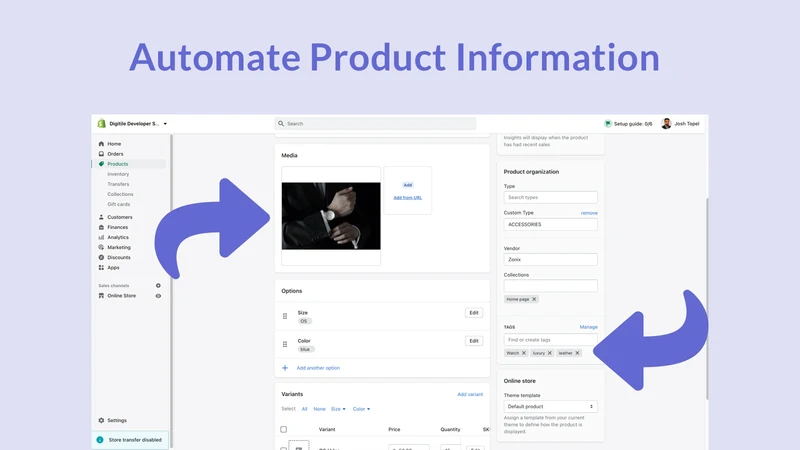The height and width of the screenshot is (450, 800).
Task: Click the Marketing target icon
Action: click(101, 247)
